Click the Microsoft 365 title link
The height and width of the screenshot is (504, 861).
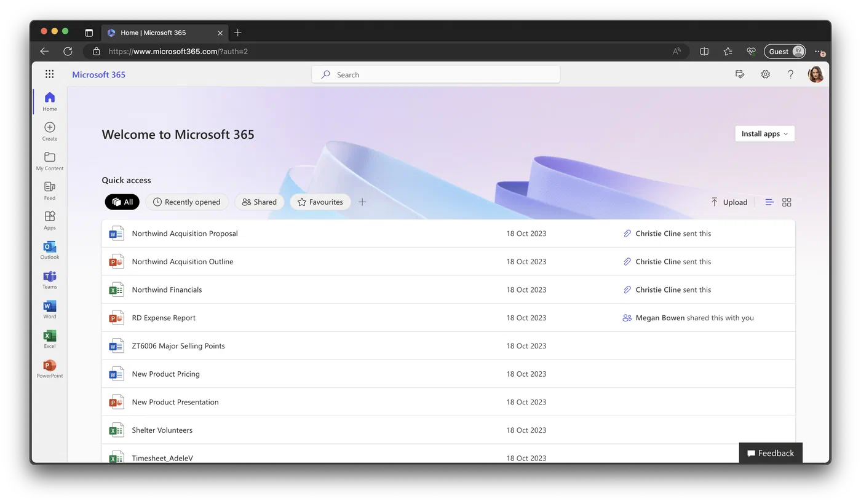point(98,74)
